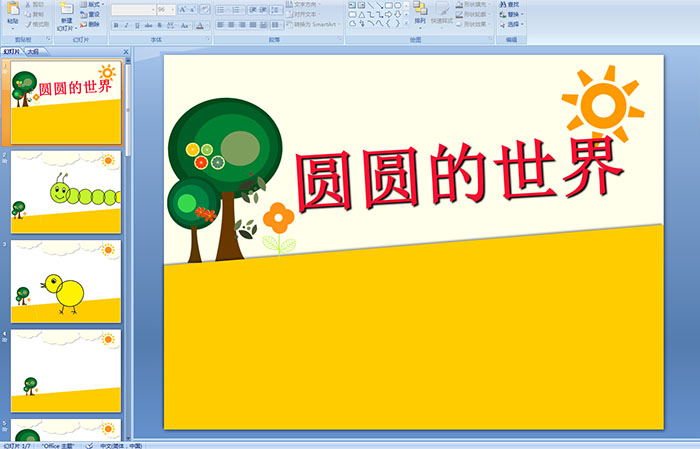The height and width of the screenshot is (449, 700).
Task: Open the character spacing AV dropdown
Action: (x=171, y=25)
